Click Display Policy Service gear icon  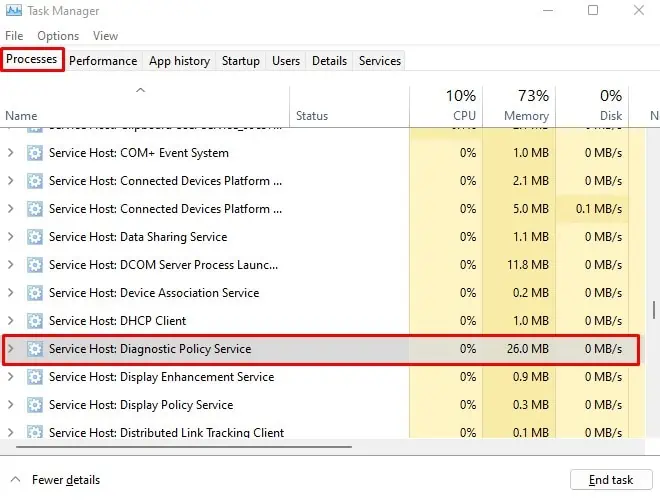[x=35, y=405]
